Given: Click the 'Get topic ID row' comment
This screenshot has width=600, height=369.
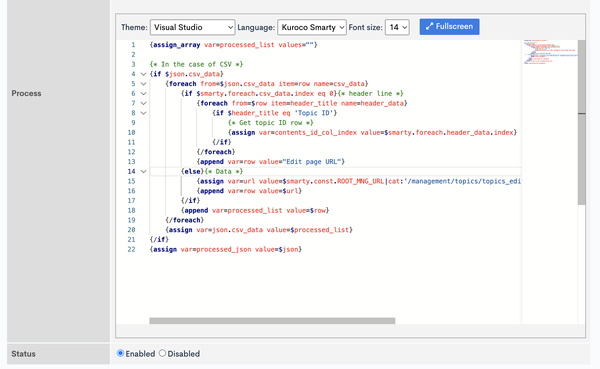Looking at the screenshot, I should (x=271, y=122).
